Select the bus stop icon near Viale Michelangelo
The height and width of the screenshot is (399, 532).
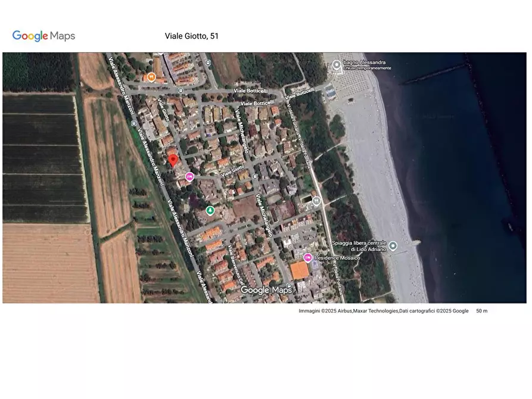[255, 176]
